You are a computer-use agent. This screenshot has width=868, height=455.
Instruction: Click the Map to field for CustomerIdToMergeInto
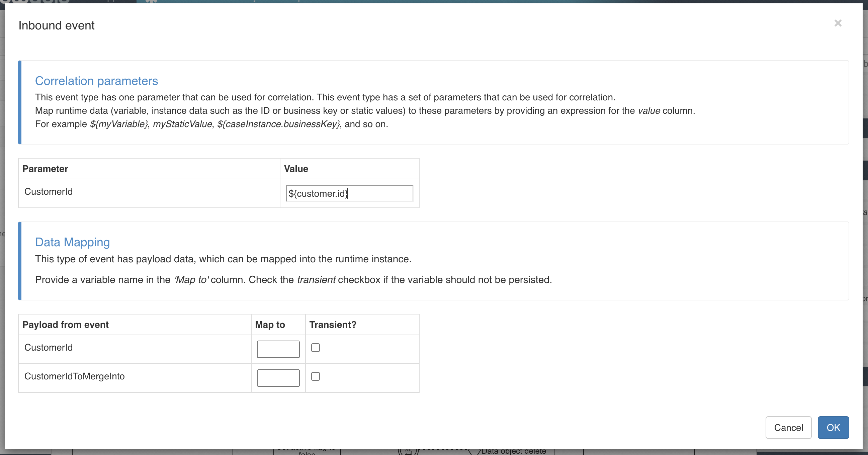pyautogui.click(x=278, y=377)
